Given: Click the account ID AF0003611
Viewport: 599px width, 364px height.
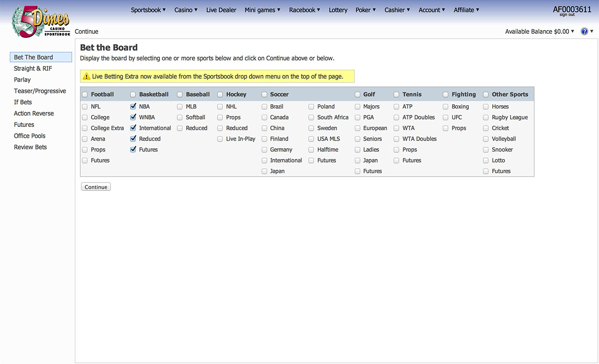Looking at the screenshot, I should 572,9.
